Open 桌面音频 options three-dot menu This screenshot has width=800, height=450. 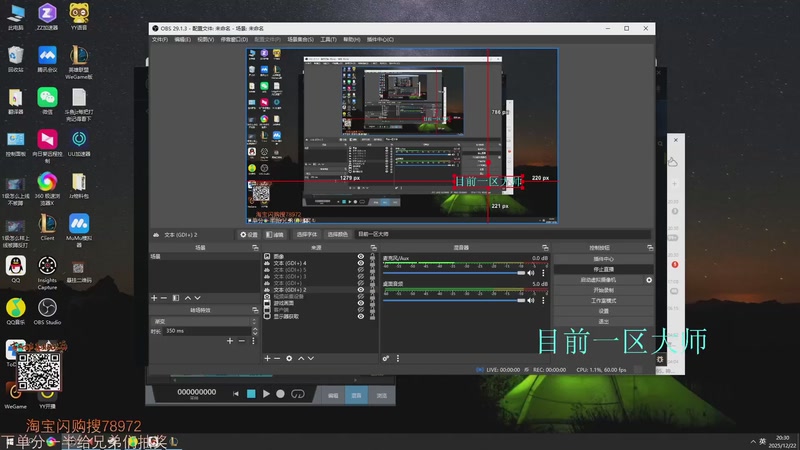[x=543, y=301]
